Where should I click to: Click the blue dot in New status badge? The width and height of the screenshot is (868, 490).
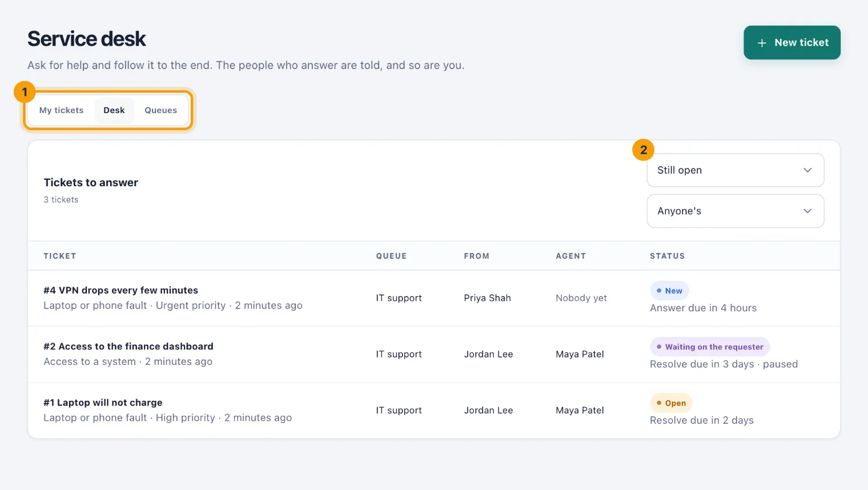click(659, 291)
